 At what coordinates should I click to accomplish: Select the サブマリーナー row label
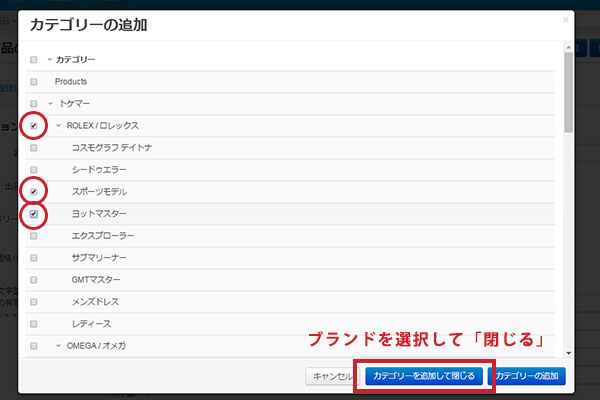click(99, 258)
